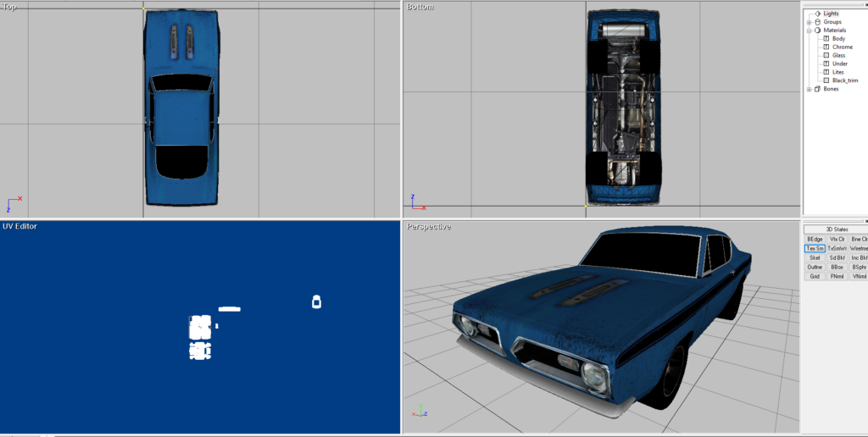Click the Bones cube icon
Viewport: 868px width, 437px height.
tap(817, 89)
